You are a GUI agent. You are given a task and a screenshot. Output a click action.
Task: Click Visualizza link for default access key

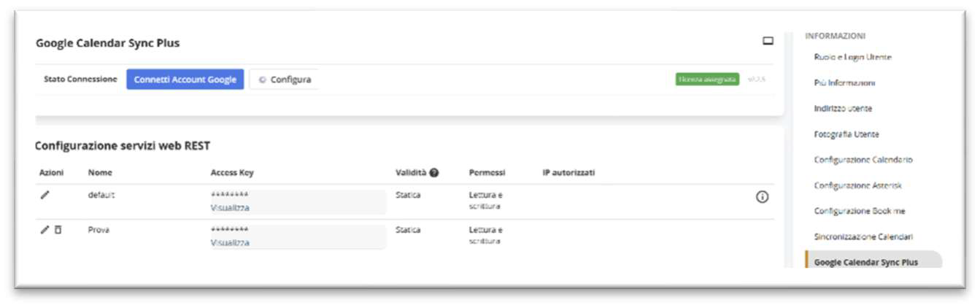tap(230, 207)
